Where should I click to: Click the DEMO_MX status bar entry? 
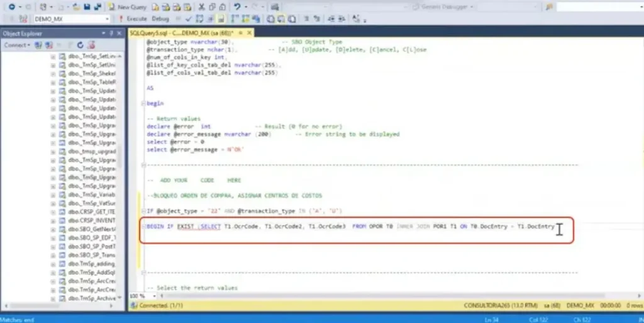click(580, 306)
